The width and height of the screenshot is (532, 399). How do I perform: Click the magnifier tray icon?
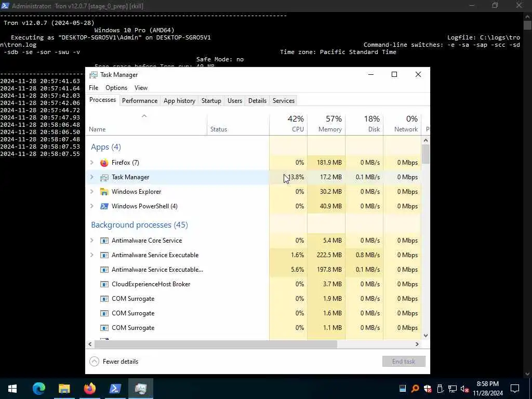415,389
